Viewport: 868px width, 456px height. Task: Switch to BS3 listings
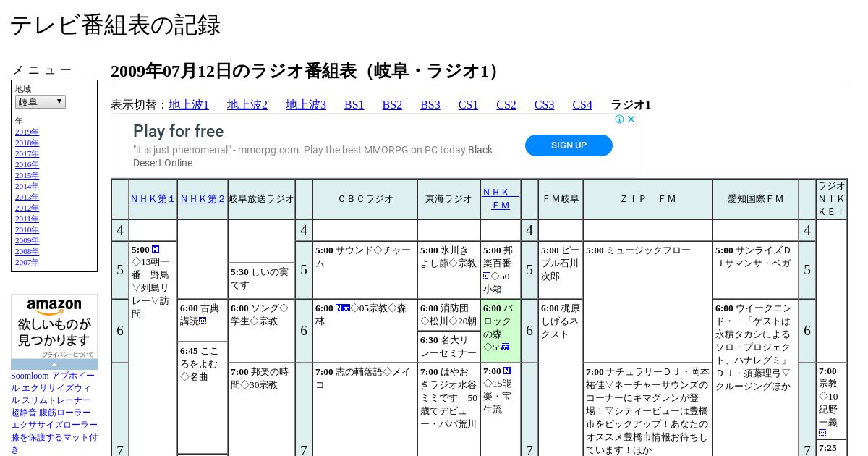(x=430, y=105)
